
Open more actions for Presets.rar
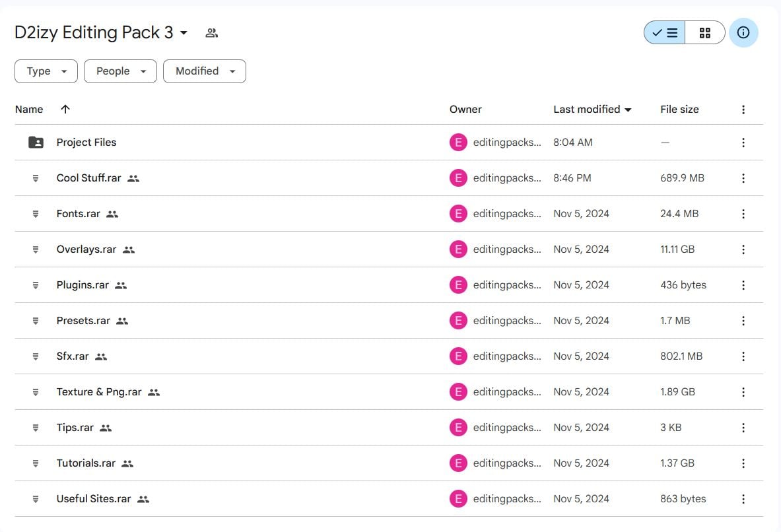tap(743, 321)
